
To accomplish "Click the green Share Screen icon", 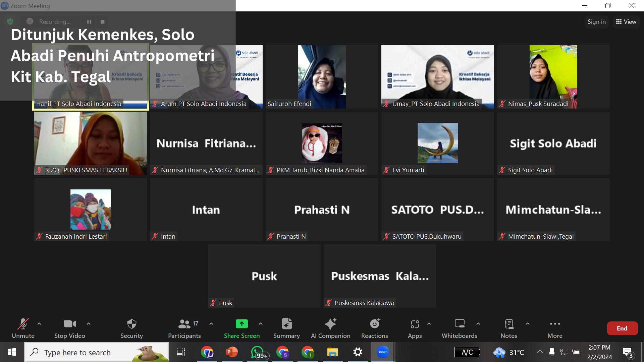I will (x=241, y=324).
